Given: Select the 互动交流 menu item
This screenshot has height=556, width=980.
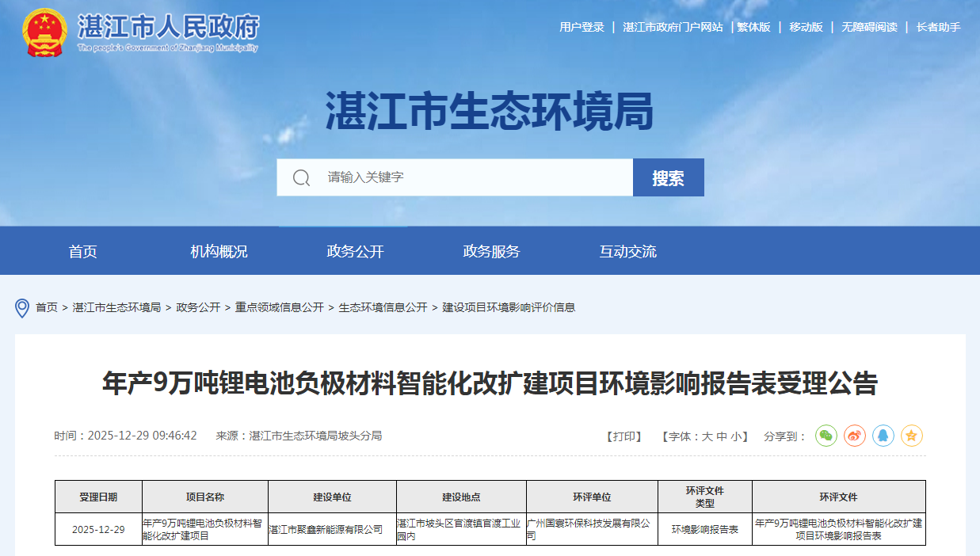Looking at the screenshot, I should 626,250.
